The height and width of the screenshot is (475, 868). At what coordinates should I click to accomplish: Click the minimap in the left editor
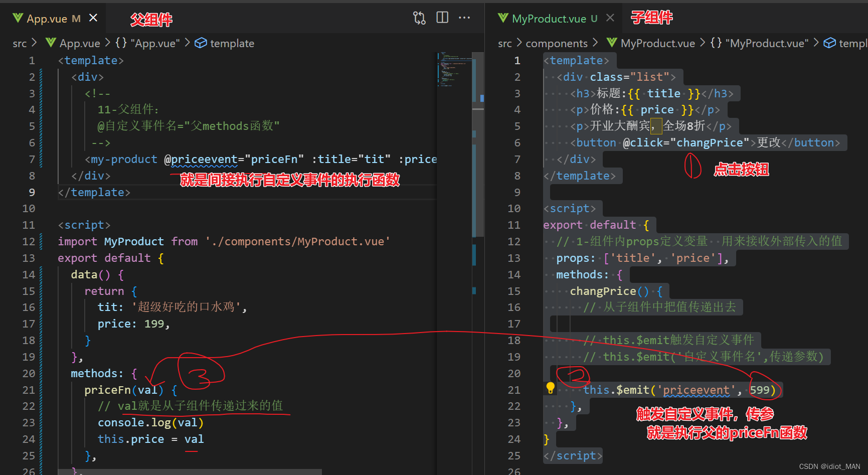point(454,70)
